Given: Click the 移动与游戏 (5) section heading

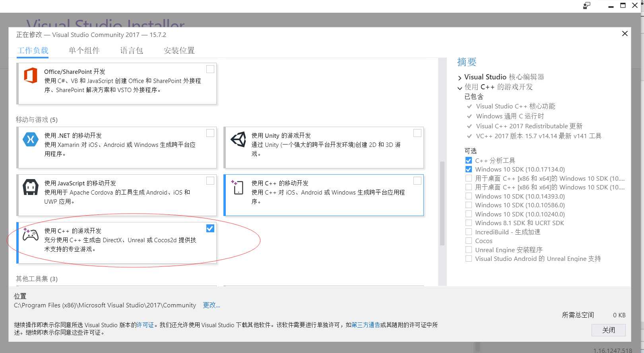Looking at the screenshot, I should [37, 120].
